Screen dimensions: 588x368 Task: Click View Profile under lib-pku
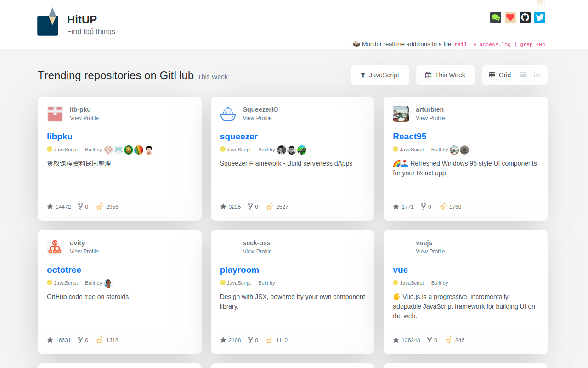click(84, 118)
